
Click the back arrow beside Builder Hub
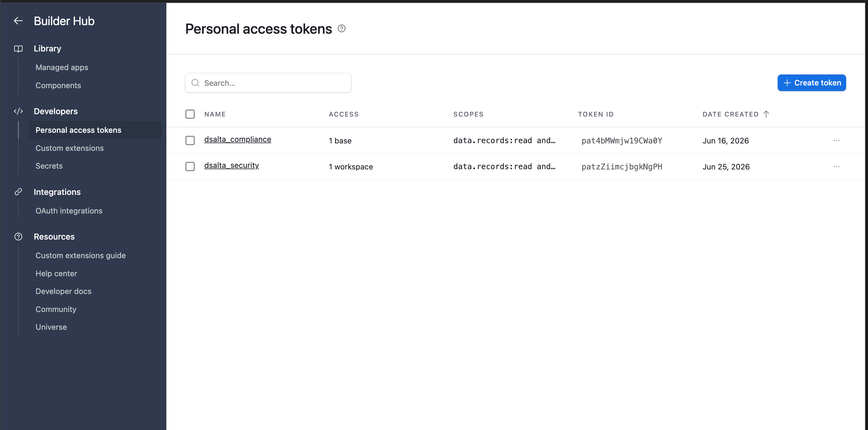coord(18,21)
